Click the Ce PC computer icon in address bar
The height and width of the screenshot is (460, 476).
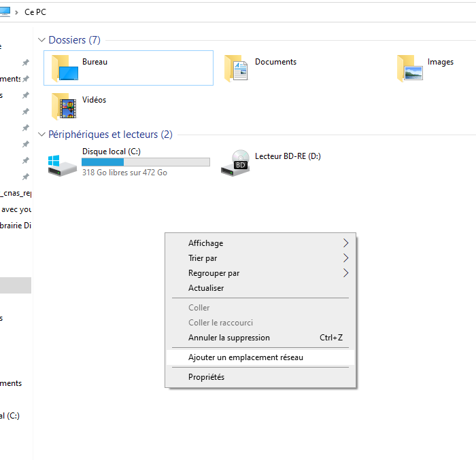point(4,12)
